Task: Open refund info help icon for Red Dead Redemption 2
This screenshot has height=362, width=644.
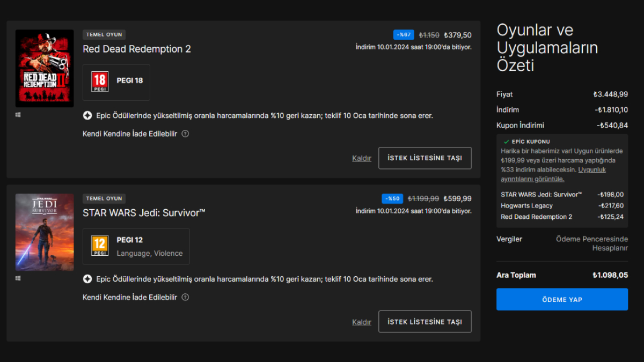Action: point(185,134)
